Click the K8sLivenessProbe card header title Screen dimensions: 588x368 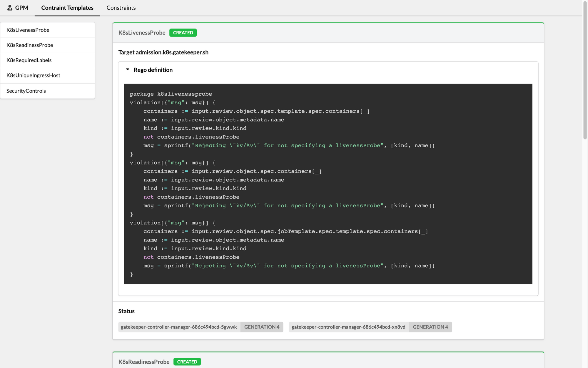pos(142,33)
